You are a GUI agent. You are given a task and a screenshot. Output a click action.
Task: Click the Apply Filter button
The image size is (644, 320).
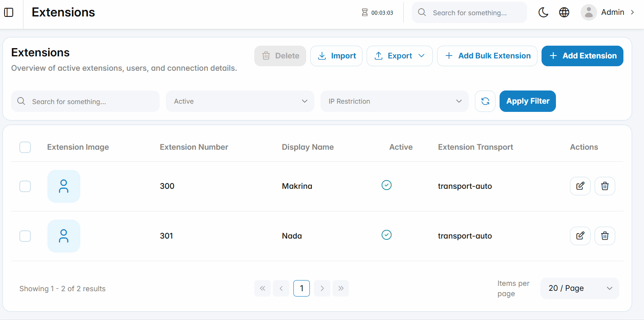[x=528, y=101]
